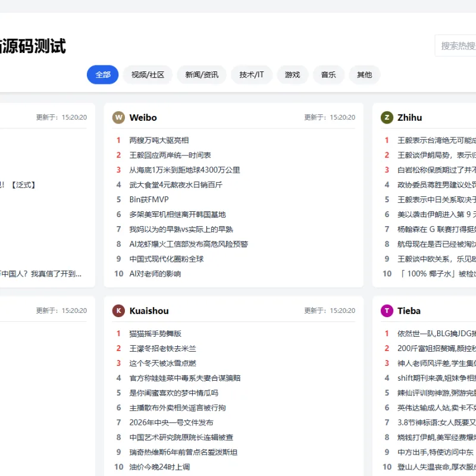Open Kuaishou topic 主播散布外卖相关谣言被行拘
476x476 pixels.
pyautogui.click(x=177, y=408)
